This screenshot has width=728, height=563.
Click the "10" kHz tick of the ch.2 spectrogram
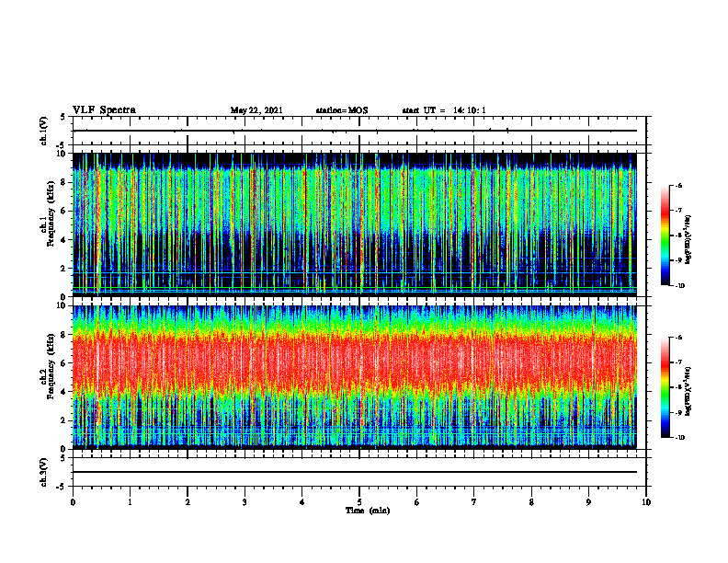click(63, 305)
